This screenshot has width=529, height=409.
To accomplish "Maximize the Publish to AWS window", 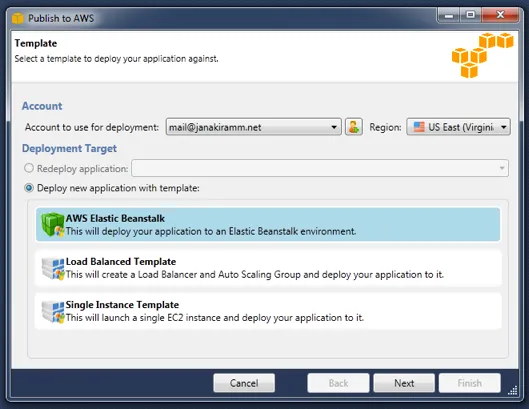I will [470, 15].
